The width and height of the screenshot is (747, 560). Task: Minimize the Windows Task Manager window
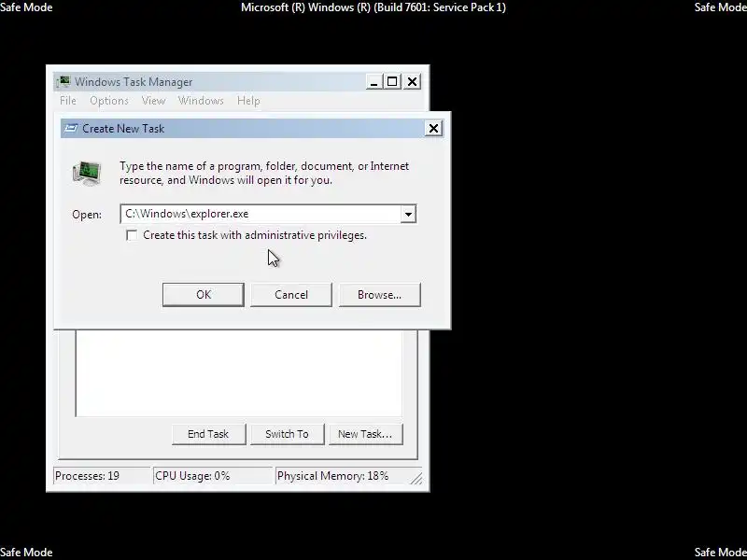[x=374, y=82]
